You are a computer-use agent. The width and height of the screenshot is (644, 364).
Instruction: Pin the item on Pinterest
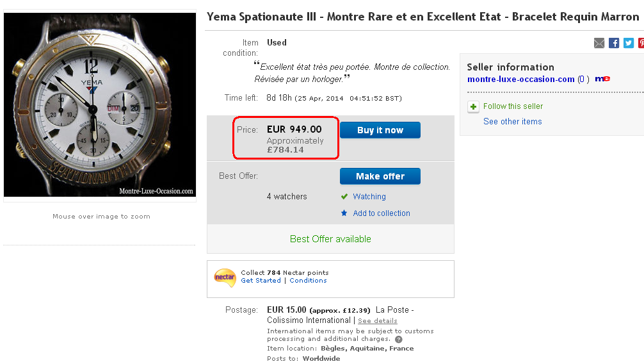641,43
